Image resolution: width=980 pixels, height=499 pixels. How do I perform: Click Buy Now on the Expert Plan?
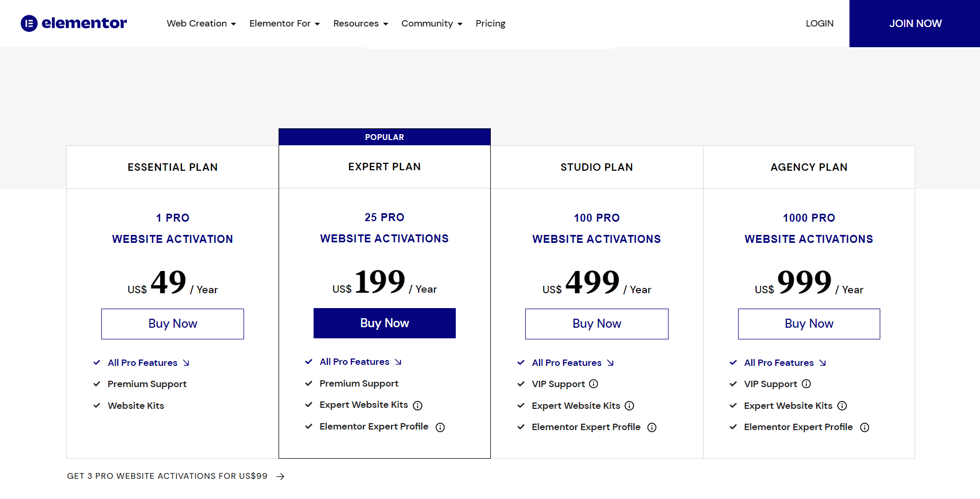[384, 323]
